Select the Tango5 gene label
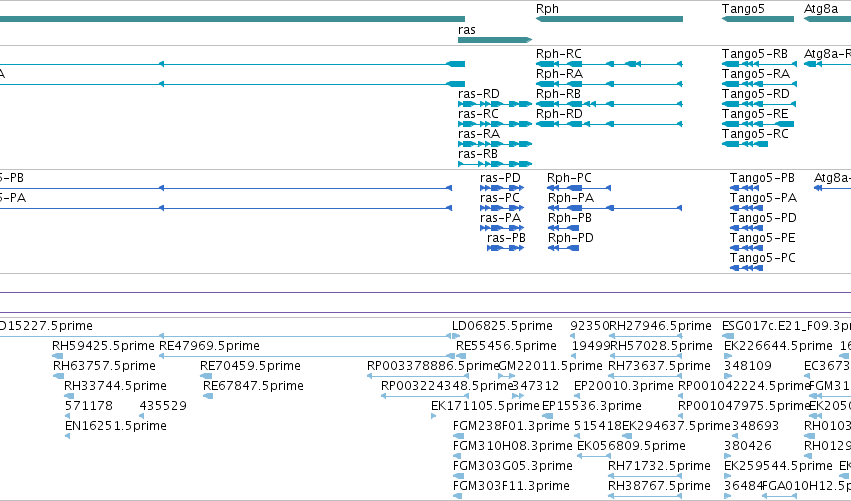Screen dimensions: 851x501 tap(743, 9)
